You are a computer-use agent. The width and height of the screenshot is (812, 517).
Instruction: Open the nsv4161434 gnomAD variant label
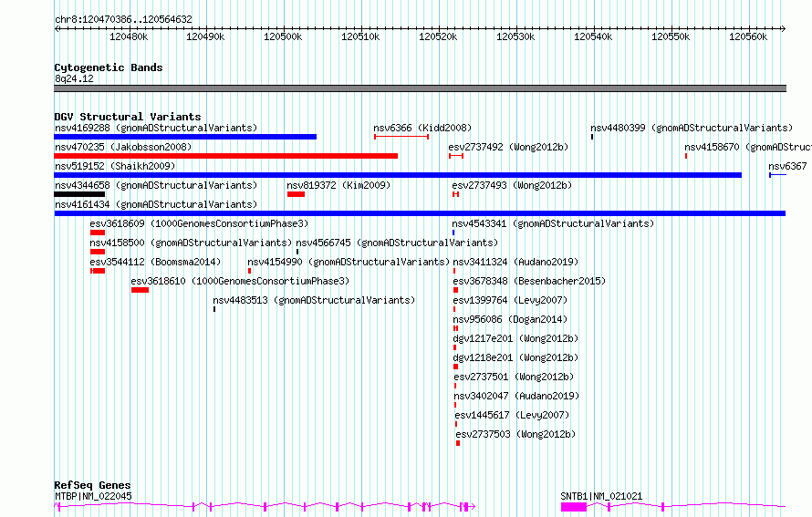pyautogui.click(x=156, y=204)
